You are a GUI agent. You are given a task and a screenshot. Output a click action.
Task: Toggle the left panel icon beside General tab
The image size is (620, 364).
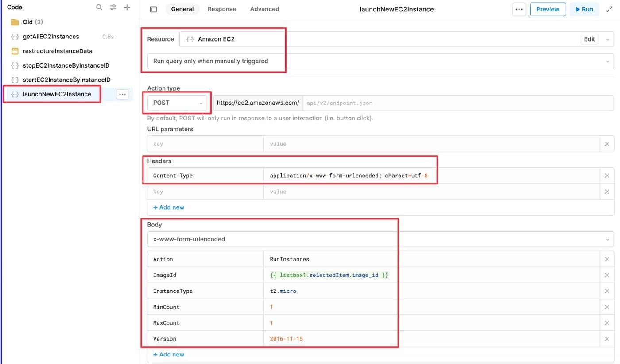pos(153,9)
